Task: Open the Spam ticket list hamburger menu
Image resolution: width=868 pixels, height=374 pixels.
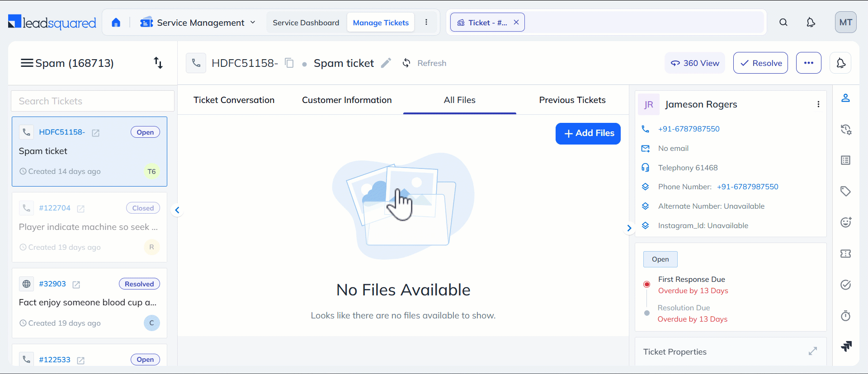Action: [x=27, y=63]
